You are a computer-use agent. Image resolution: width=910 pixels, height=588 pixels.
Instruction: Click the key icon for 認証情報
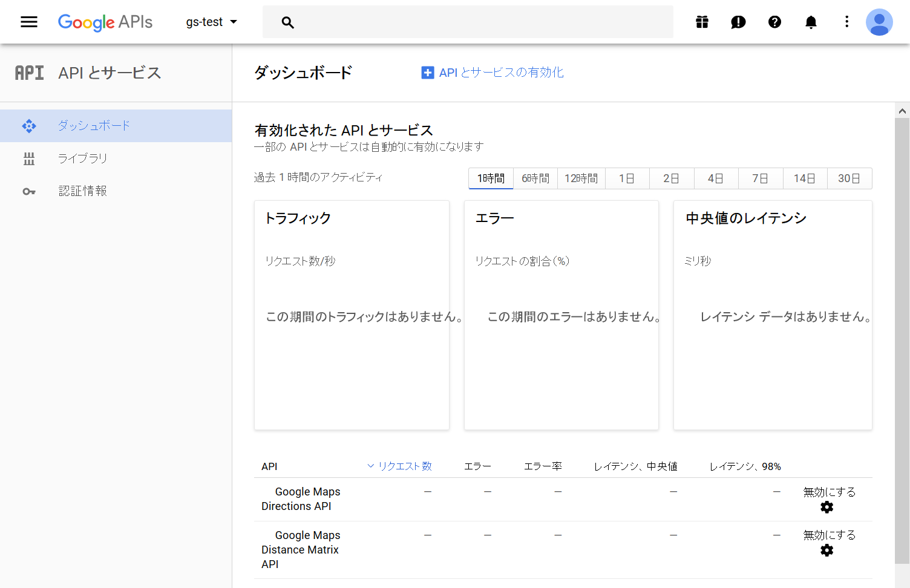(x=29, y=192)
